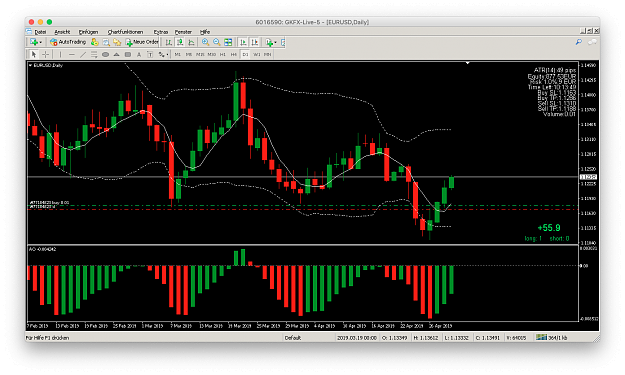Click the chat bubble icon at top right
Screen dimensions: 625x375
[592, 42]
